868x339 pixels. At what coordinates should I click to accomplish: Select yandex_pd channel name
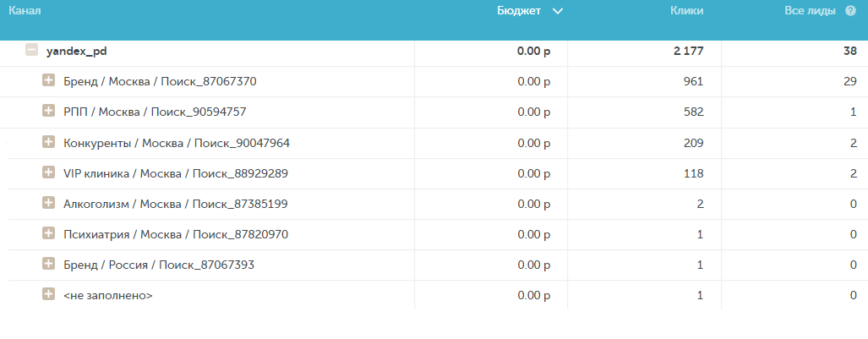(76, 52)
